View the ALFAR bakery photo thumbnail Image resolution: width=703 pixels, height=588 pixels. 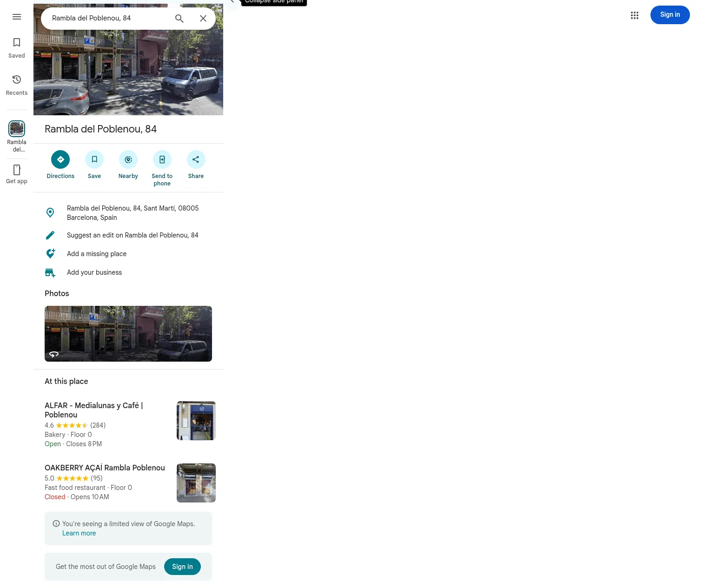coord(196,421)
